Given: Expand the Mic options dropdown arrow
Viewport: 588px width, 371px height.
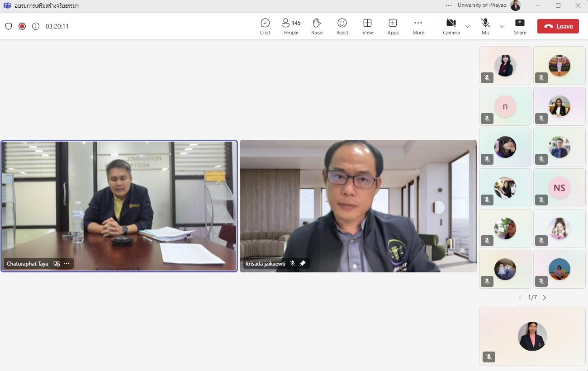Looking at the screenshot, I should [x=502, y=27].
